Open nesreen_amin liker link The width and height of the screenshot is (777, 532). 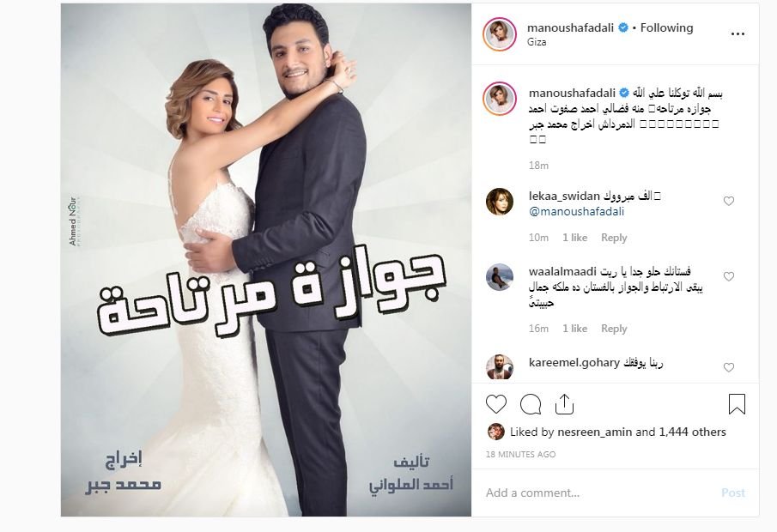(595, 432)
